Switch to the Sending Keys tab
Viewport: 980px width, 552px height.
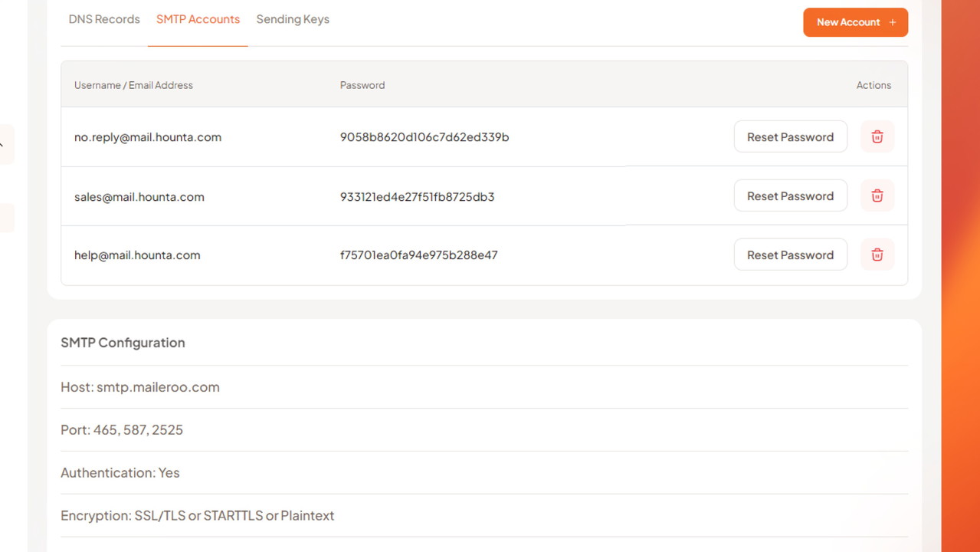293,19
